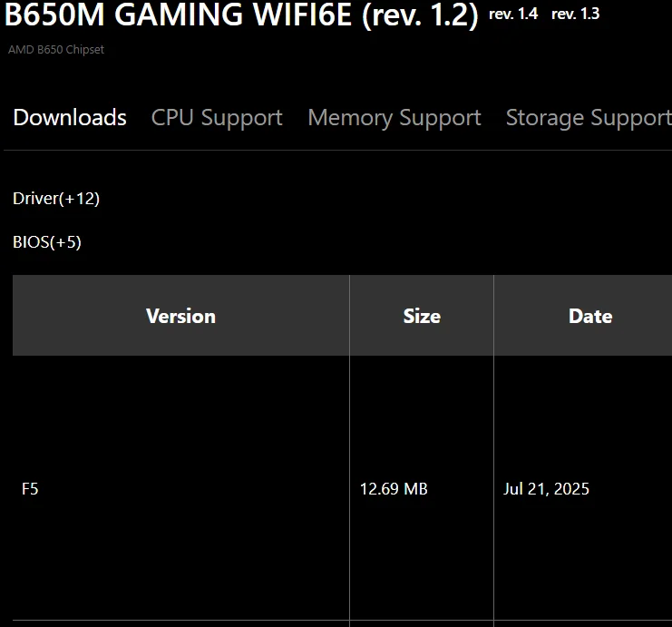Open the CPU Support tab
This screenshot has height=627, width=672.
[217, 118]
